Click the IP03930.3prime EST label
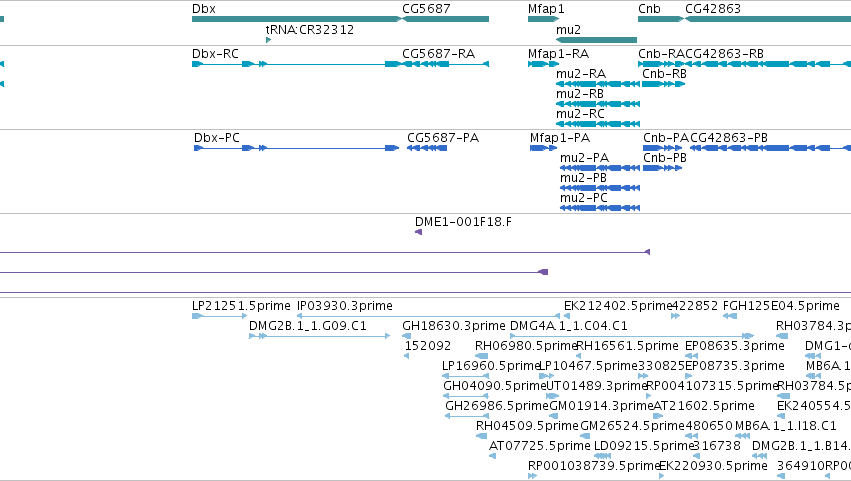 click(x=345, y=306)
